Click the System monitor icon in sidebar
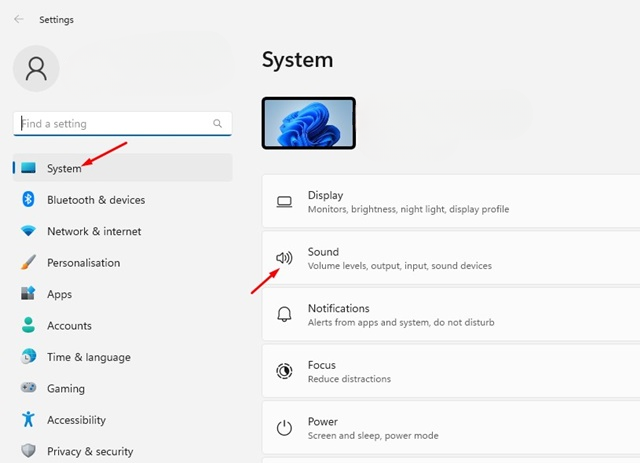This screenshot has width=640, height=463. tap(28, 167)
